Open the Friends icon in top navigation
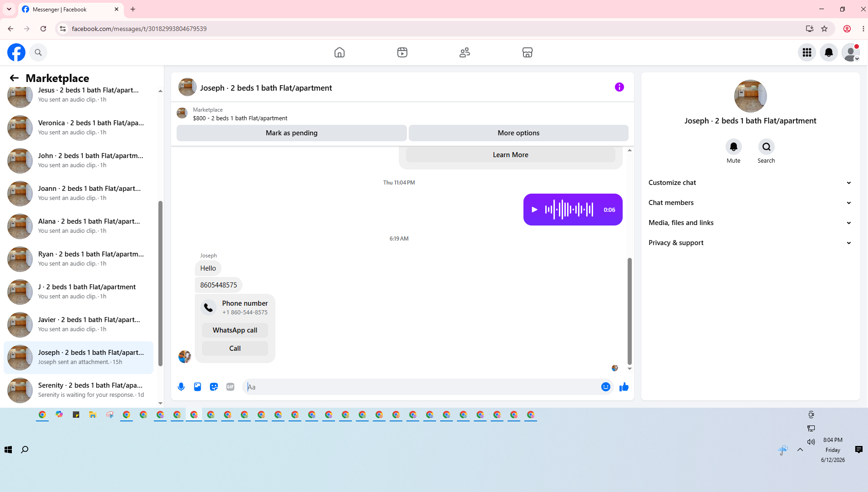The height and width of the screenshot is (492, 868). coord(465,52)
